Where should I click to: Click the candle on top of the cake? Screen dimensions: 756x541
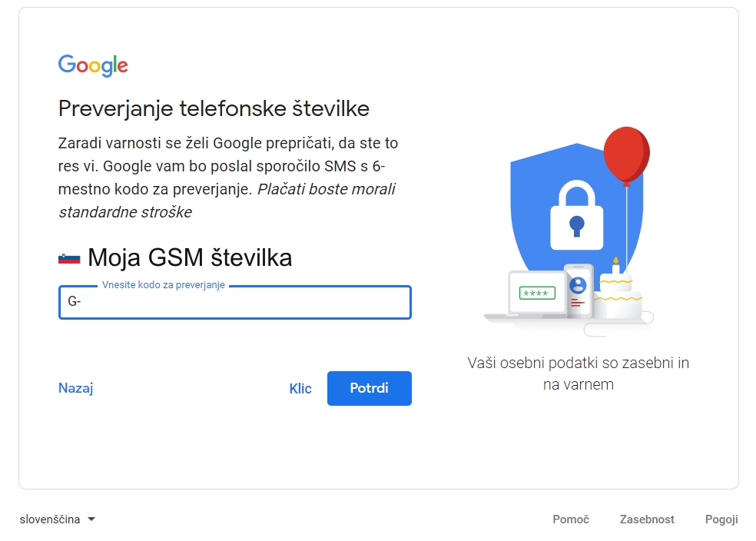(615, 265)
